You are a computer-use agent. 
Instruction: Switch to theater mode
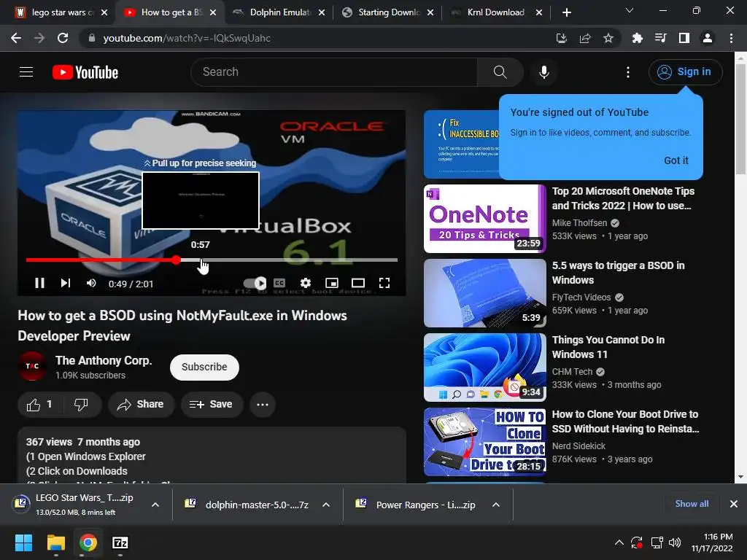tap(357, 284)
